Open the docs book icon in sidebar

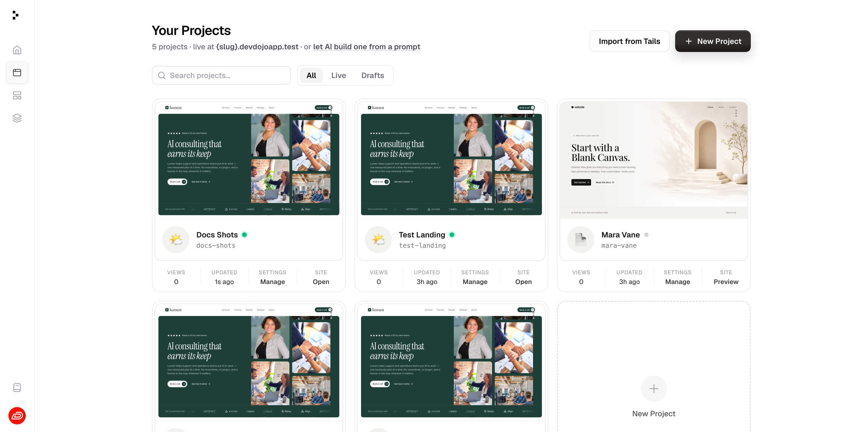click(17, 388)
